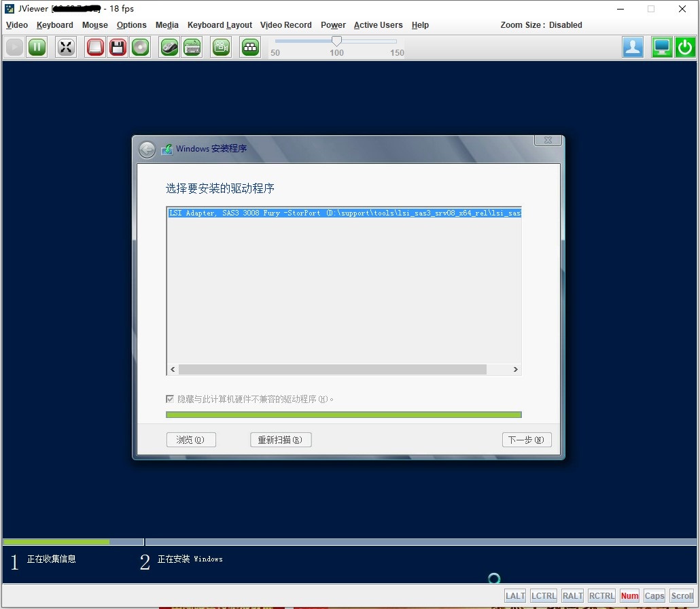This screenshot has width=700, height=609.
Task: Pause the video redirection
Action: tap(37, 48)
